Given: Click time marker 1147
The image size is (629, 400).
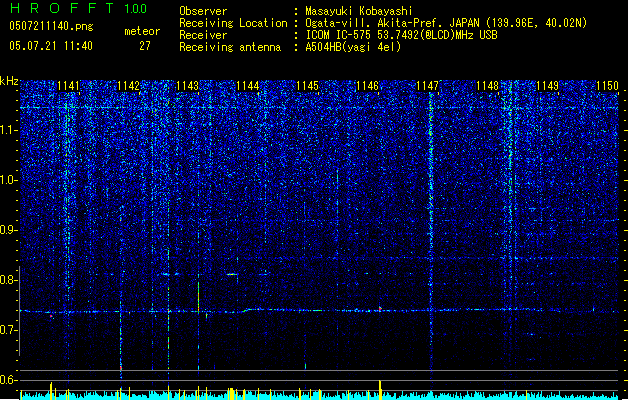Looking at the screenshot, I should coord(428,86).
